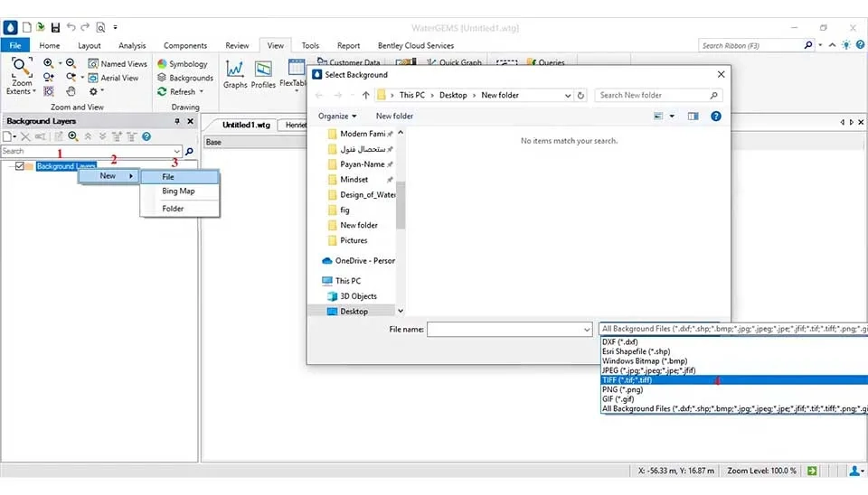This screenshot has height=495, width=868.
Task: Click the New folder button
Action: click(394, 116)
